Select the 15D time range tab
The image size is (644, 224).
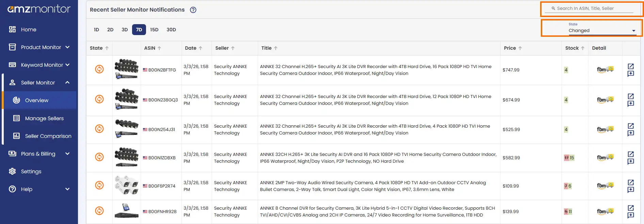(x=154, y=30)
